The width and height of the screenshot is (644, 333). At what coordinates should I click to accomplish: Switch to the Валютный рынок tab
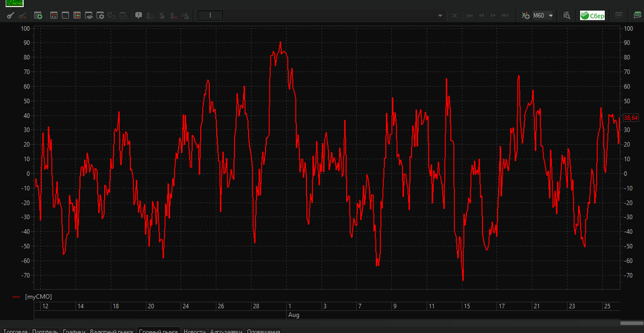tap(112, 331)
